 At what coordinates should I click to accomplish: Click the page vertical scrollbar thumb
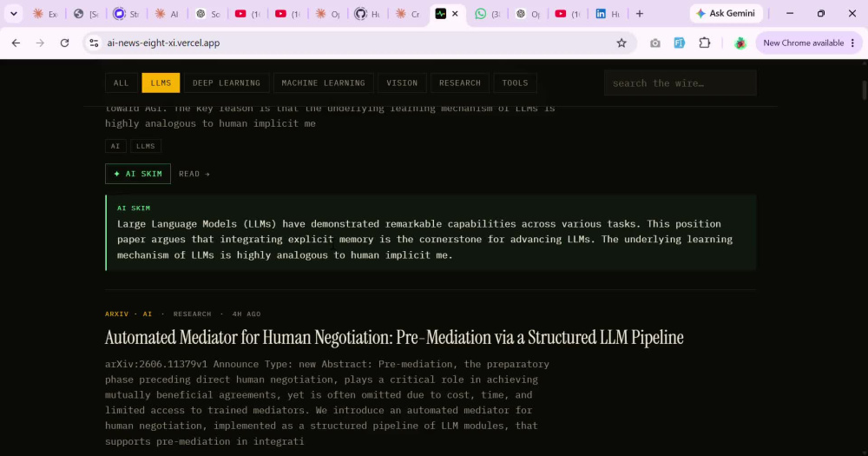pos(864,90)
